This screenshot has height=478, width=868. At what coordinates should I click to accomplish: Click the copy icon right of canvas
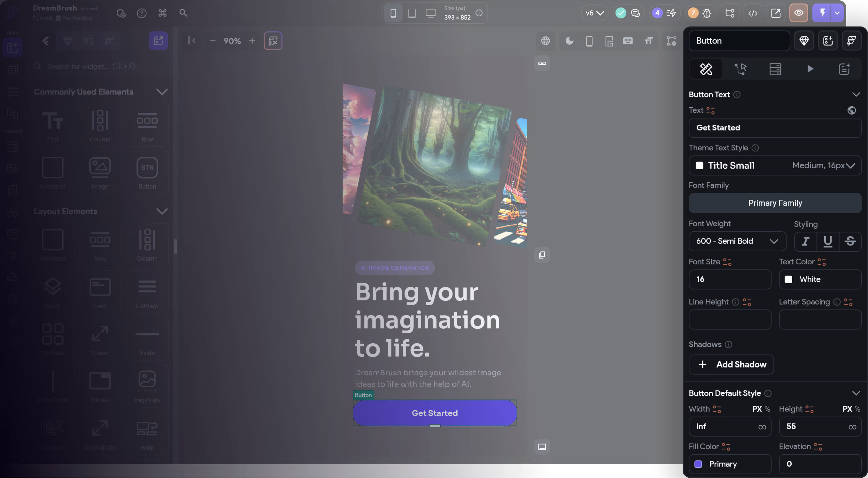542,255
